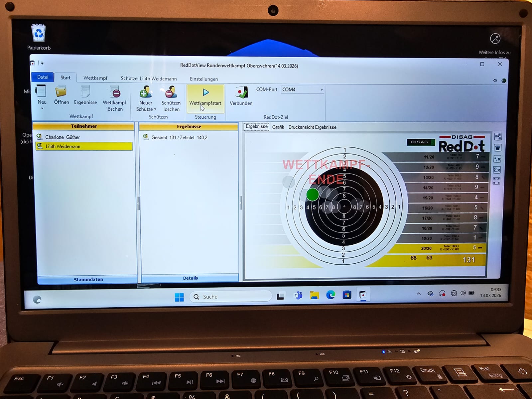Click the Wettkampfstart play button

pyautogui.click(x=205, y=93)
